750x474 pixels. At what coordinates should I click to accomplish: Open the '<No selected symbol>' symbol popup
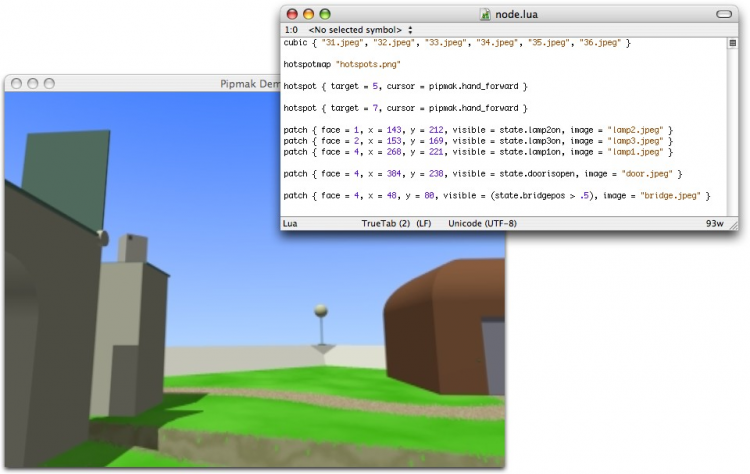360,30
